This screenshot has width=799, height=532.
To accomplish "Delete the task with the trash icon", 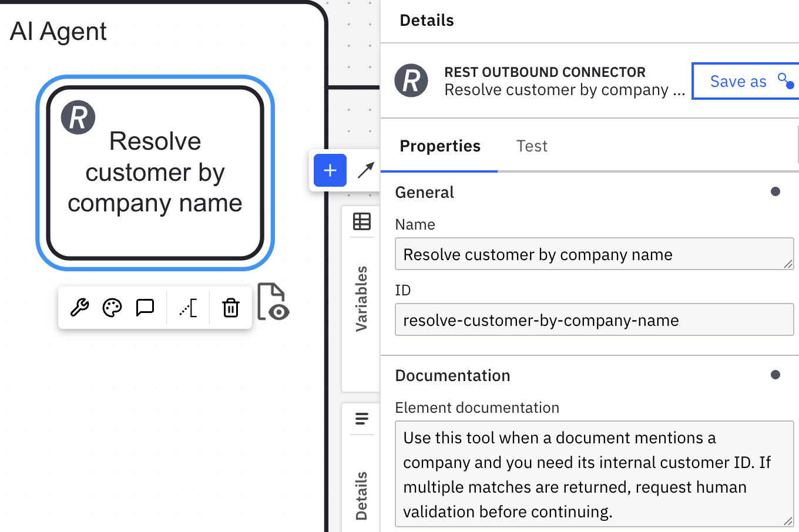I will pyautogui.click(x=231, y=307).
